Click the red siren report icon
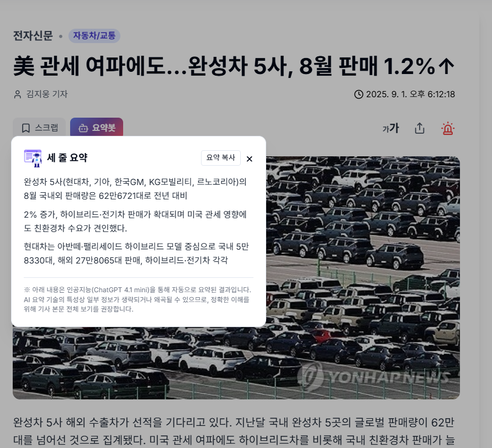Image resolution: width=492 pixels, height=448 pixels. (448, 128)
